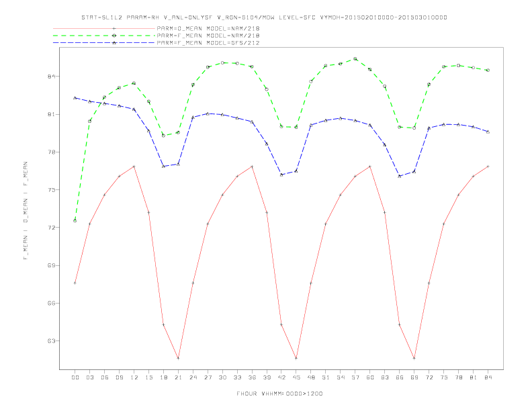This screenshot has width=532, height=411.
Task: Click x-axis tick label 81
Action: (x=474, y=377)
